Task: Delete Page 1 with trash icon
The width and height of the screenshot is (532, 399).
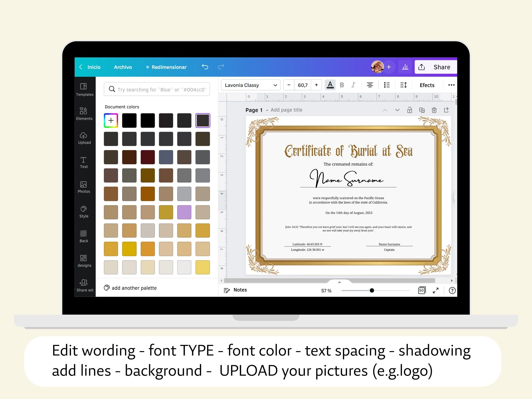Action: point(434,110)
